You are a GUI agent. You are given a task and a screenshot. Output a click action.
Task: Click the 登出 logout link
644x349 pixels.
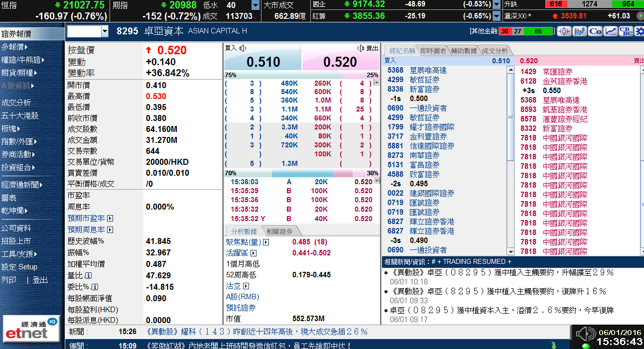tap(40, 280)
